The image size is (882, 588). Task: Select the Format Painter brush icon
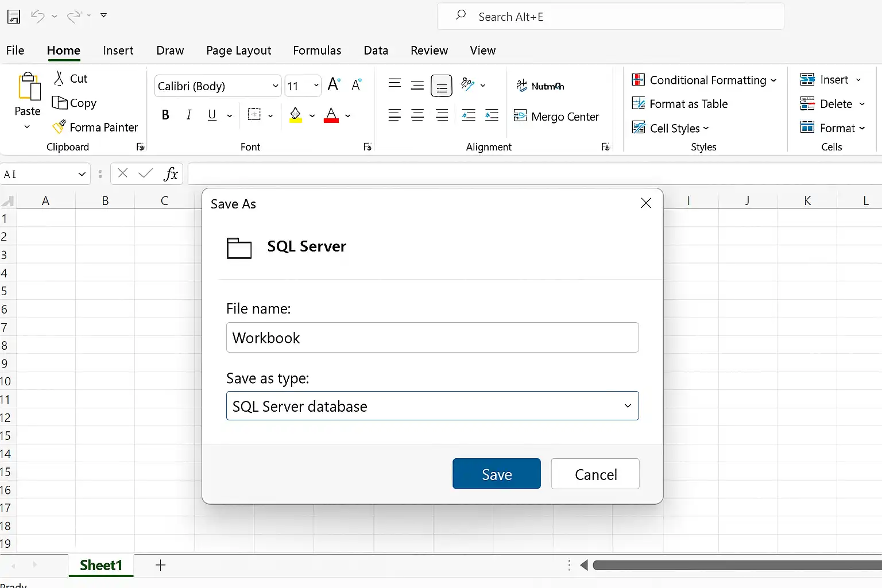coord(59,126)
